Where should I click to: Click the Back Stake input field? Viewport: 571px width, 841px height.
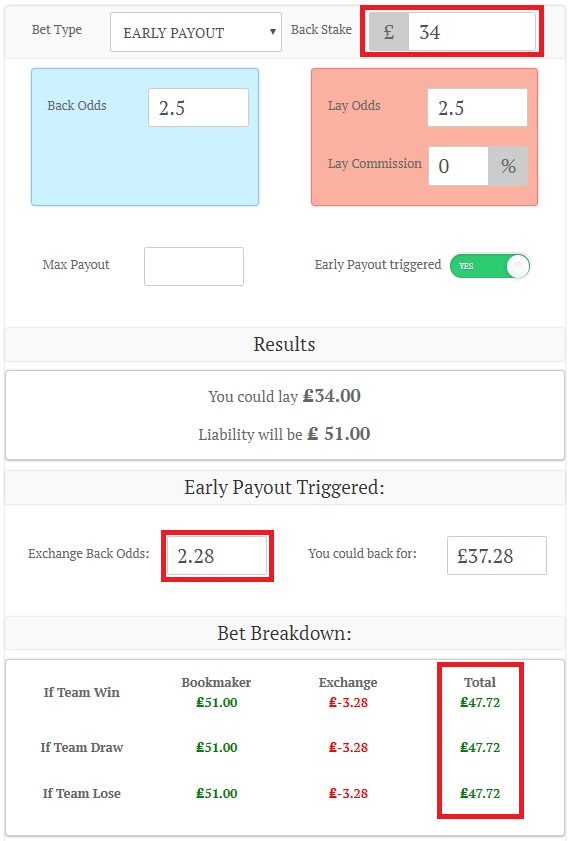coord(472,32)
